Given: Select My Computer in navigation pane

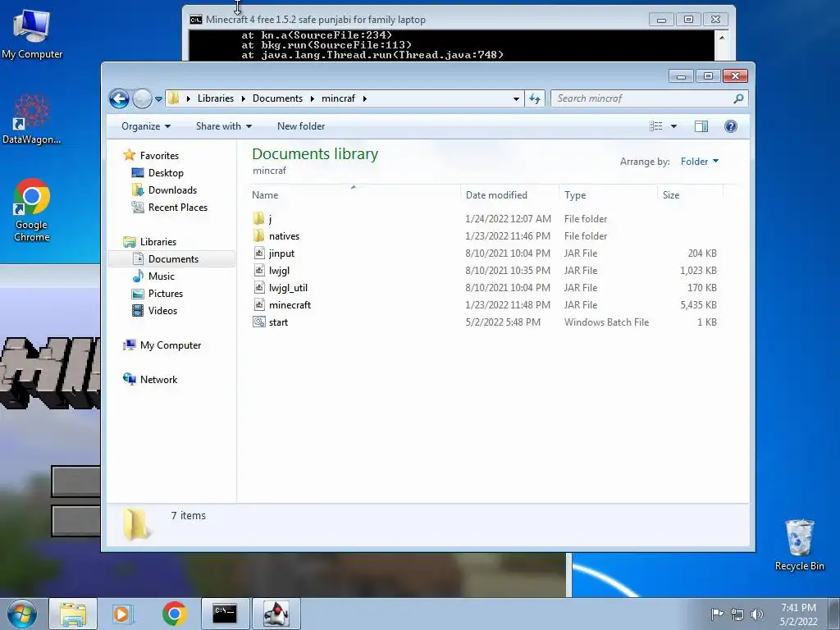Looking at the screenshot, I should click(171, 345).
